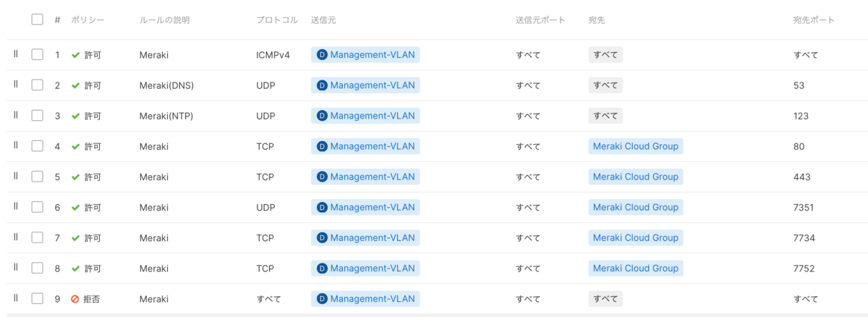The width and height of the screenshot is (868, 317).
Task: Click destination port 123
Action: coord(801,116)
